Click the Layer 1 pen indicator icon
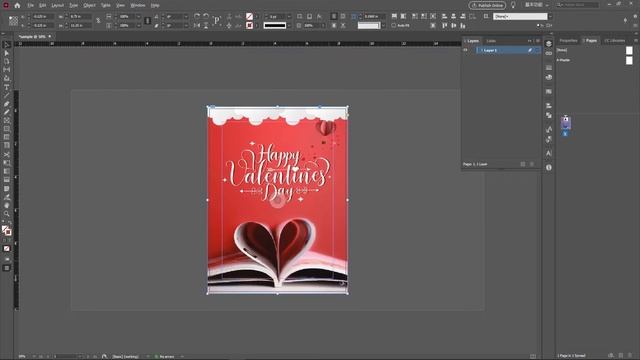640x360 pixels. [x=530, y=50]
